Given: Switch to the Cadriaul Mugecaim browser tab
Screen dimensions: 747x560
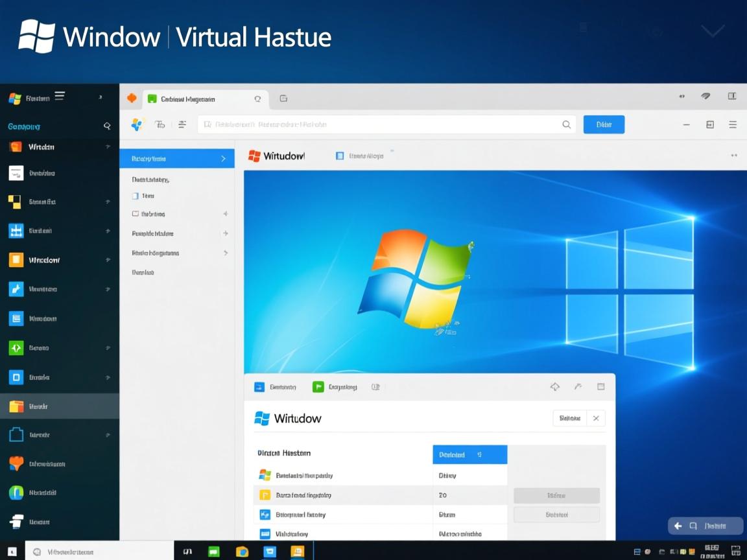Looking at the screenshot, I should click(x=188, y=99).
